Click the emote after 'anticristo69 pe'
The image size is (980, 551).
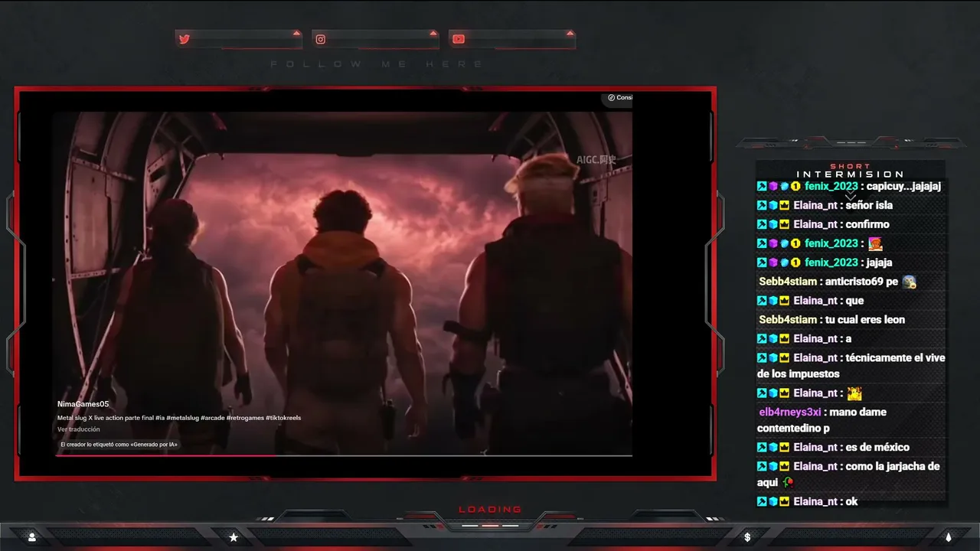[x=909, y=282]
